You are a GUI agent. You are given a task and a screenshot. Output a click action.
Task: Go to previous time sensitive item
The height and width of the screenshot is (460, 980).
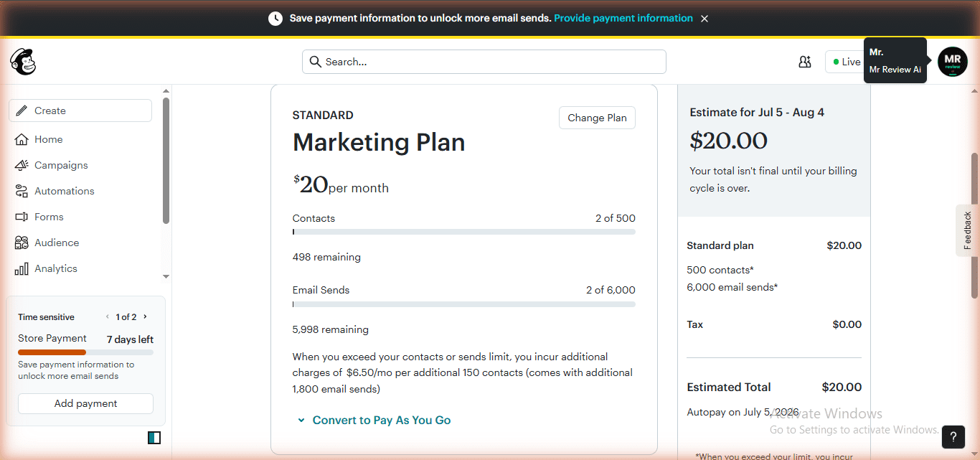click(108, 316)
